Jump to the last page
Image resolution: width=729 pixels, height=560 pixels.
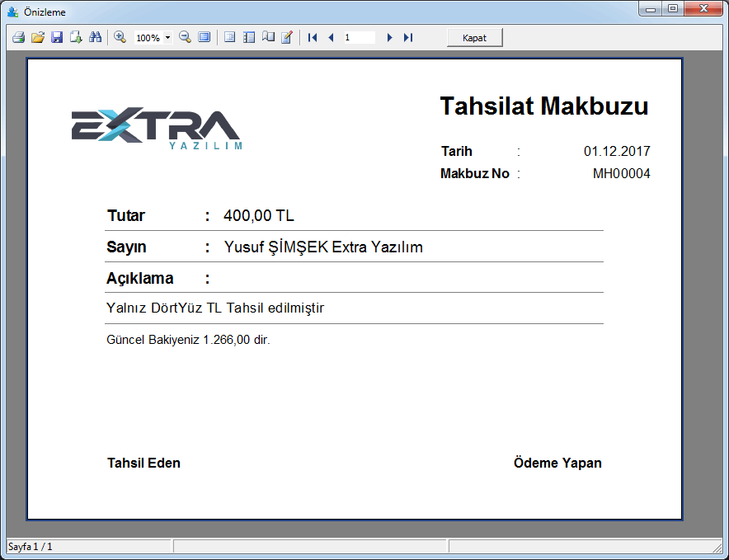tap(408, 38)
